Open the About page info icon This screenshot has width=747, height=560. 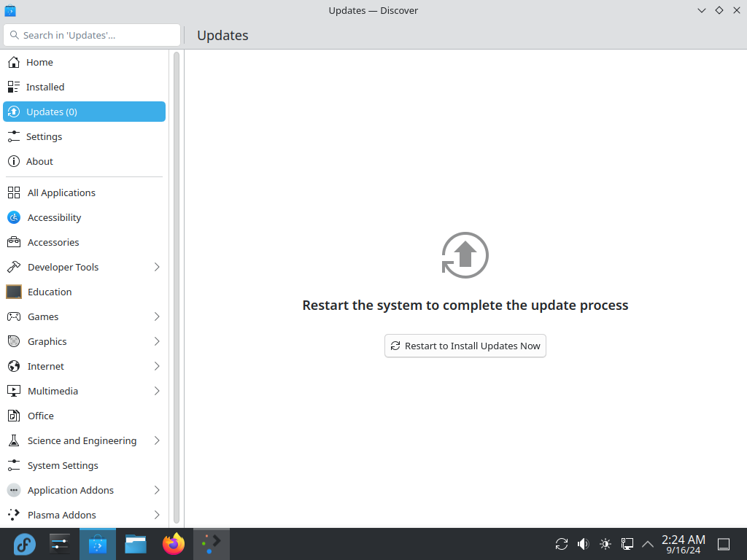14,161
